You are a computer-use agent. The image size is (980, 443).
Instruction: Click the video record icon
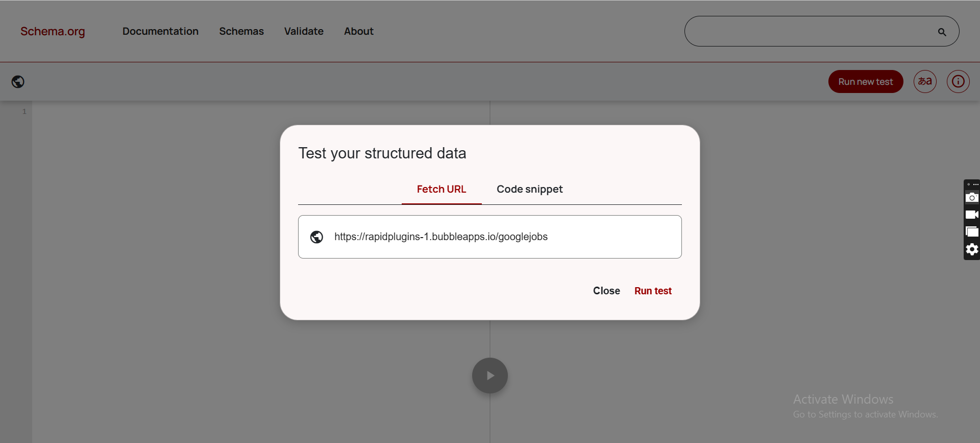(971, 215)
